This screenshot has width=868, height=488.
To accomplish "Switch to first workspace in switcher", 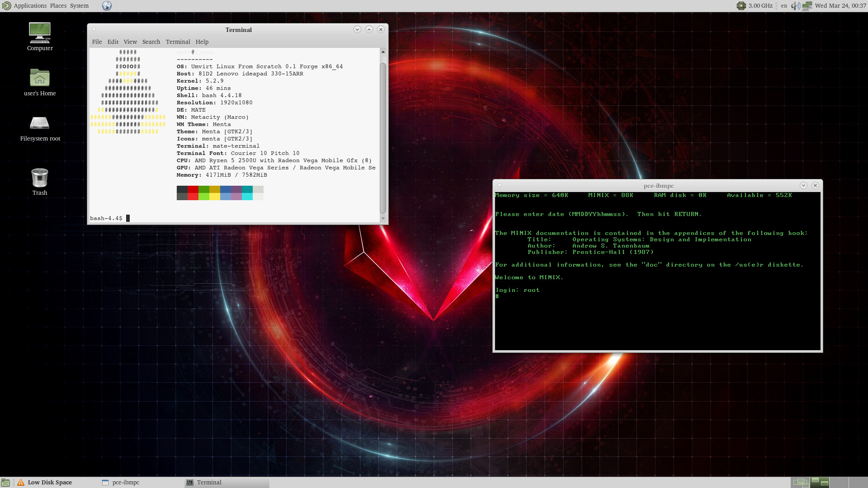I will point(800,483).
